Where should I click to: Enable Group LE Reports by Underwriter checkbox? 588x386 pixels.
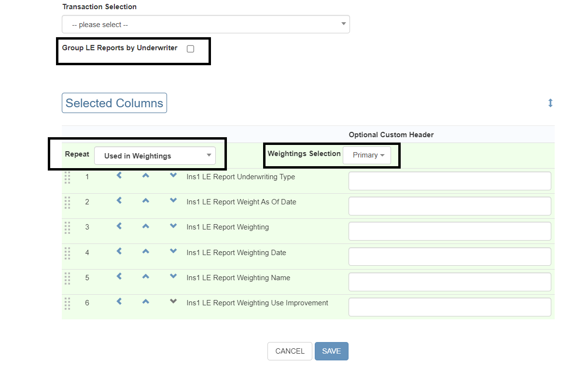click(x=190, y=49)
